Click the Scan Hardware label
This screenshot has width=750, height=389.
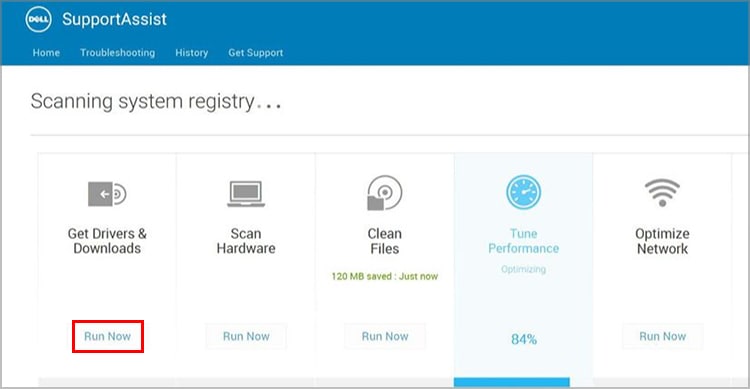pos(246,241)
